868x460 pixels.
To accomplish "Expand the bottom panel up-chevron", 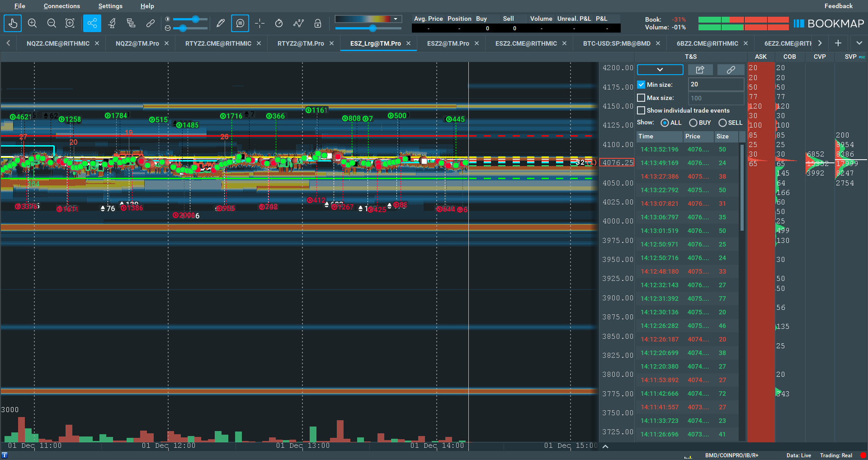I will tap(605, 446).
